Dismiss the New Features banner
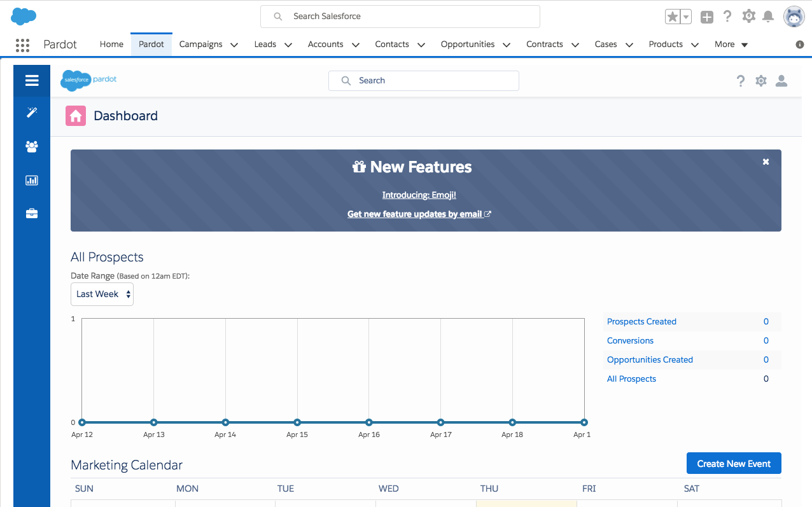Image resolution: width=812 pixels, height=507 pixels. (x=766, y=162)
